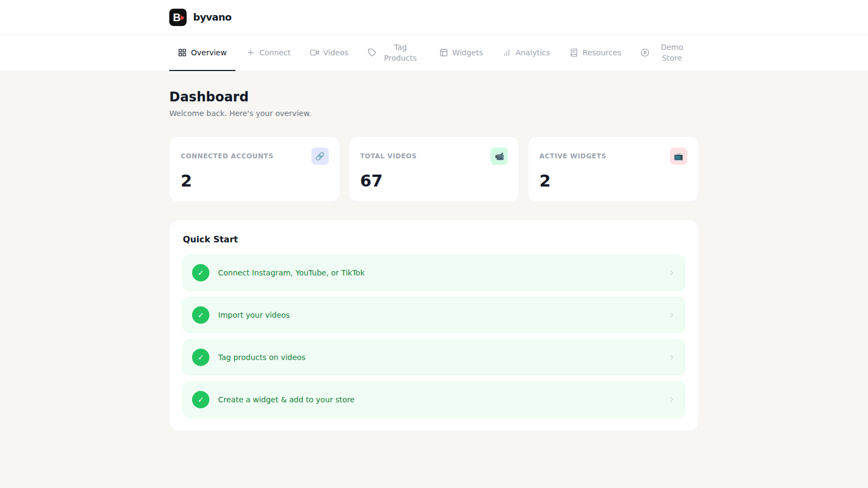The width and height of the screenshot is (868, 488).
Task: Expand the Import your videos row chevron
Action: coord(672,315)
